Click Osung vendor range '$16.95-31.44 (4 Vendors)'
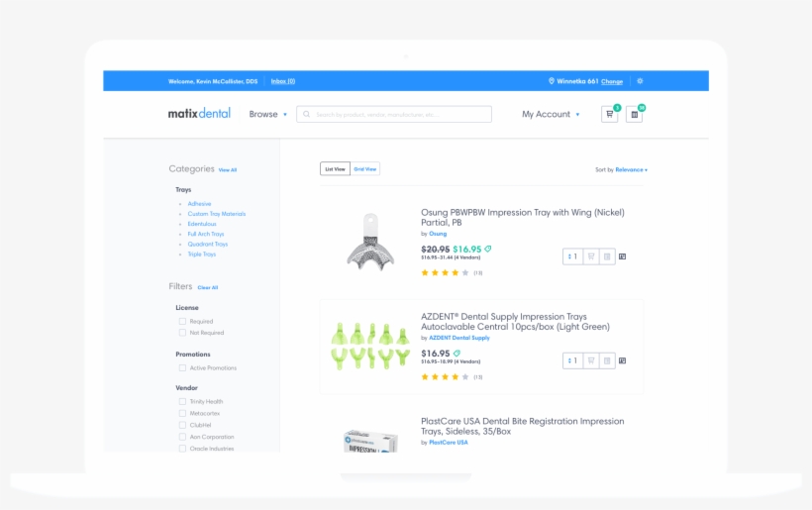This screenshot has height=510, width=812. point(451,257)
